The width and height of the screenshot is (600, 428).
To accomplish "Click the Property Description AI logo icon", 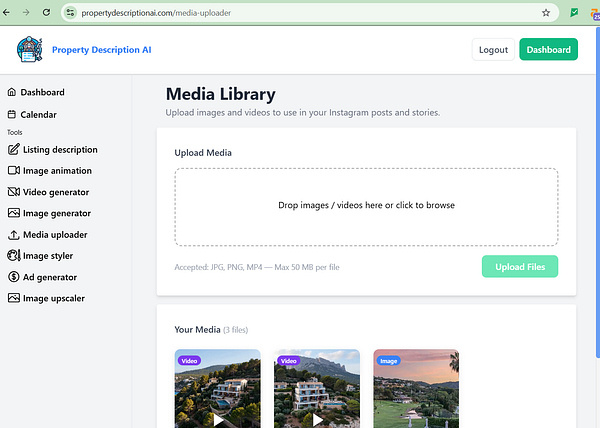I will click(29, 49).
